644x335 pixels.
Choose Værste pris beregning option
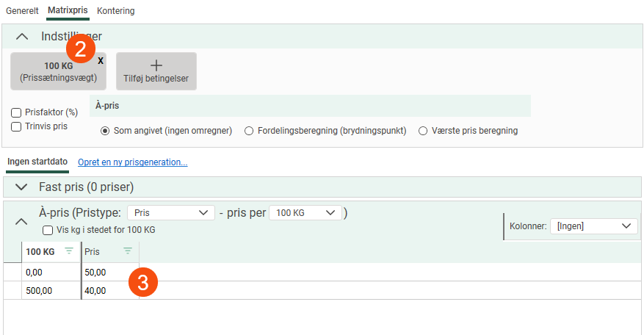tap(423, 131)
